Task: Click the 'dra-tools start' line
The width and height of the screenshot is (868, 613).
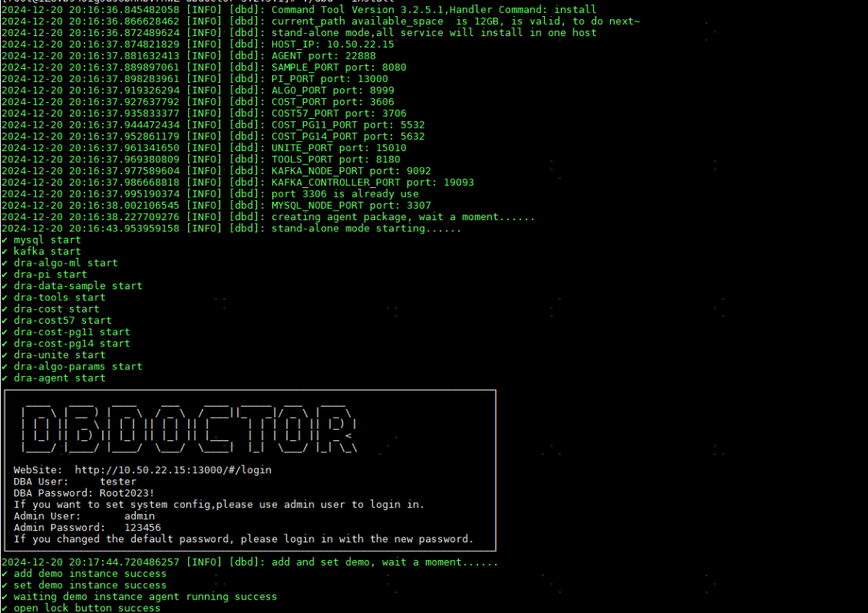Action: pos(53,297)
